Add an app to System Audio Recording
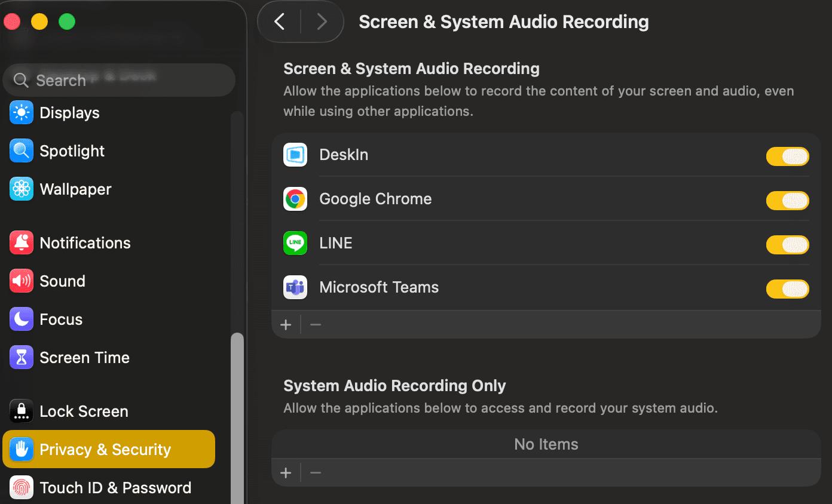 tap(286, 472)
